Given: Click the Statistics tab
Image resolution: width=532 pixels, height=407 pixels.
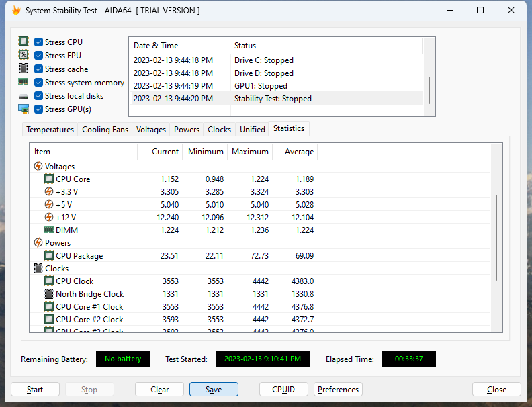Looking at the screenshot, I should point(289,128).
